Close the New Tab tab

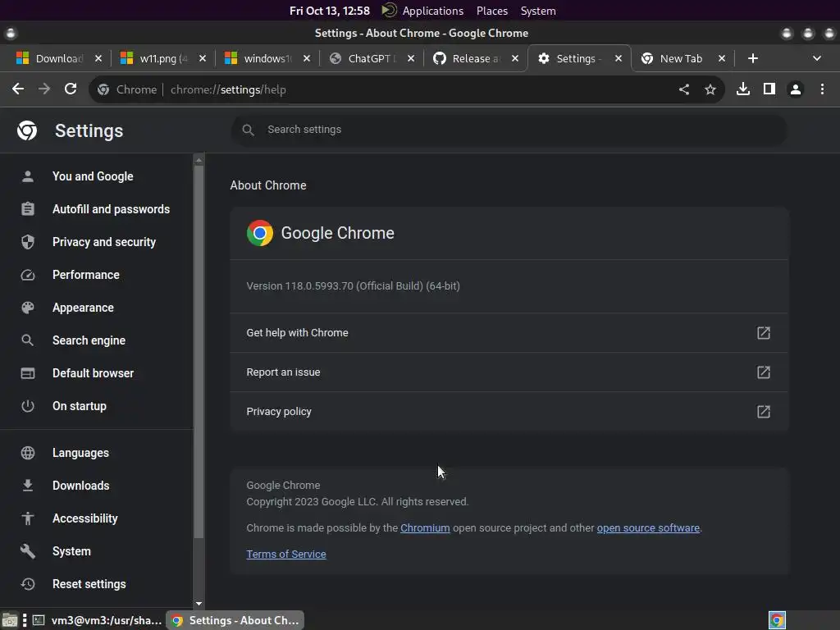[722, 58]
